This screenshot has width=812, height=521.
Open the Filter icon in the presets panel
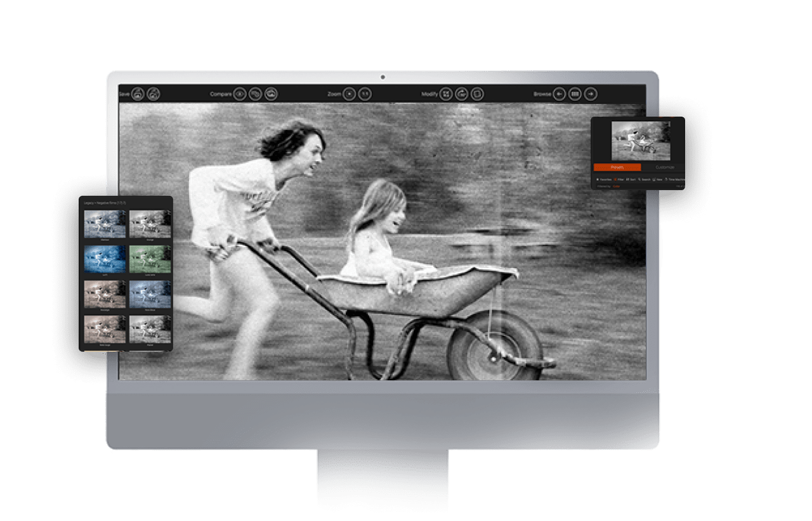pos(615,179)
